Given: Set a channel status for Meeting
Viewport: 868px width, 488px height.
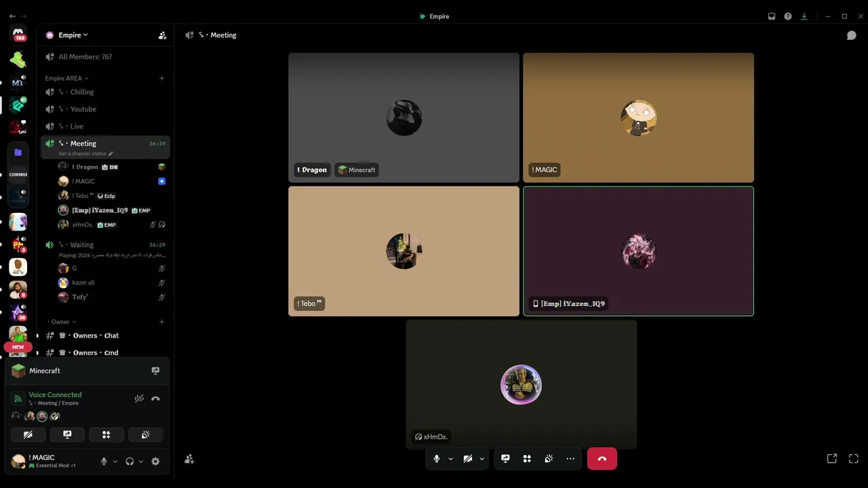Looking at the screenshot, I should [86, 154].
